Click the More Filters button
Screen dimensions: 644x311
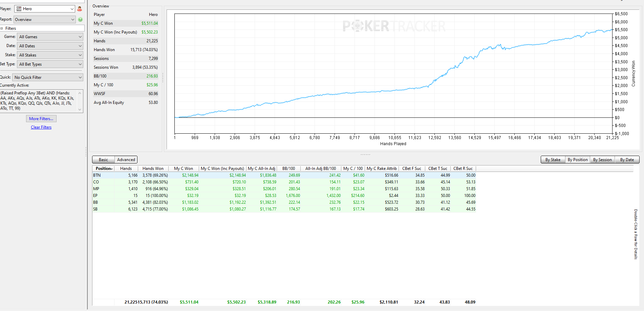41,119
